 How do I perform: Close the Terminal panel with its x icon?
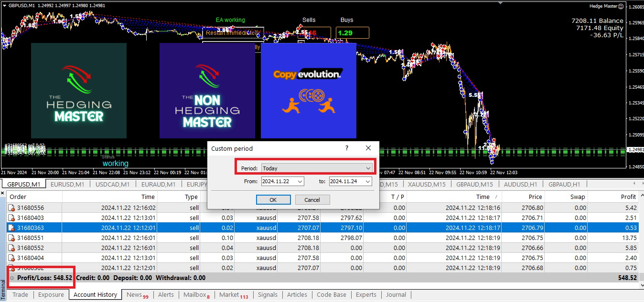pos(2,194)
